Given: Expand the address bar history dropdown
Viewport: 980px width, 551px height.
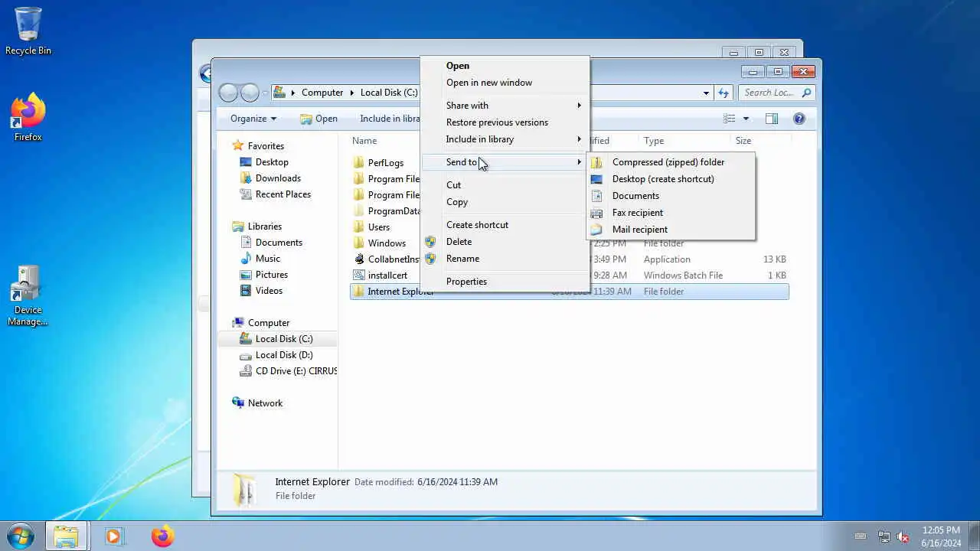Looking at the screenshot, I should click(706, 93).
